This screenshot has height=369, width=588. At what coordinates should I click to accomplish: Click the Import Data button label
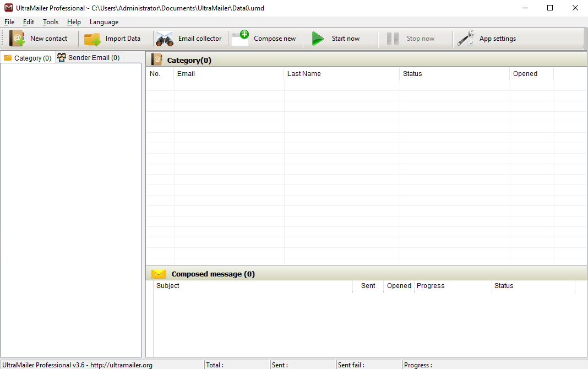[123, 38]
